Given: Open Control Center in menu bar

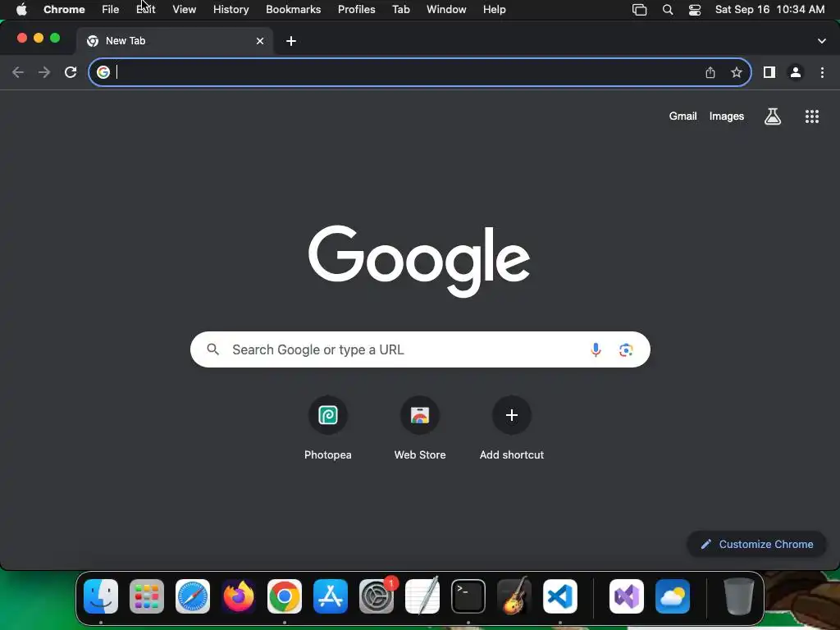Looking at the screenshot, I should [x=695, y=10].
